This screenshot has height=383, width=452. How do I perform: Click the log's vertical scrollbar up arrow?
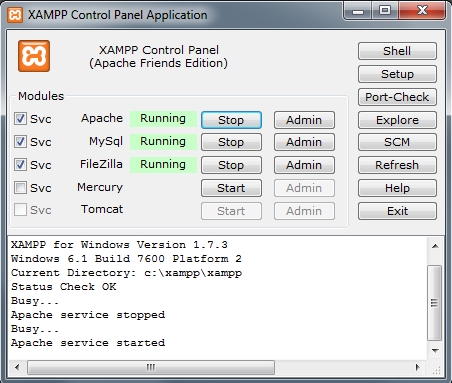coord(435,246)
